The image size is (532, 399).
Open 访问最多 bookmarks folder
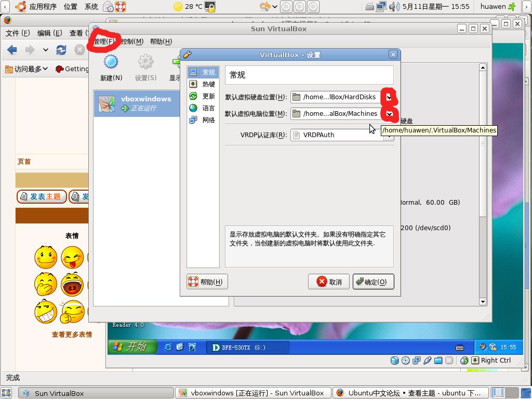tap(26, 69)
